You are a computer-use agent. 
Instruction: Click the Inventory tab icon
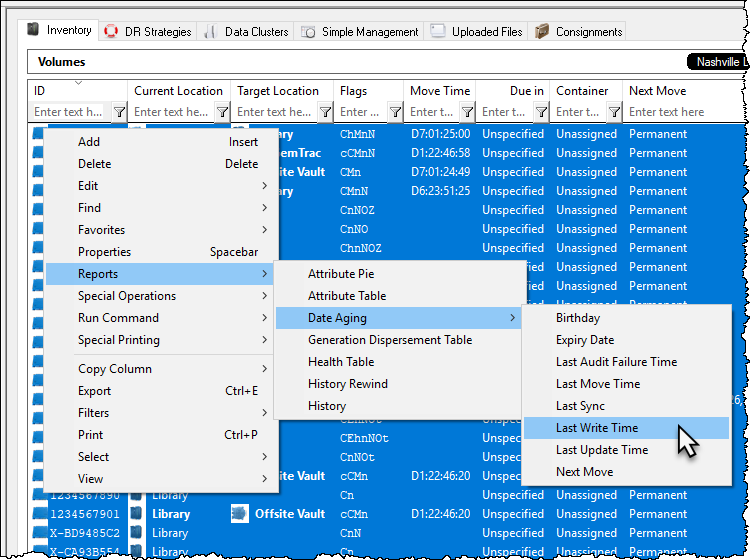(x=33, y=30)
